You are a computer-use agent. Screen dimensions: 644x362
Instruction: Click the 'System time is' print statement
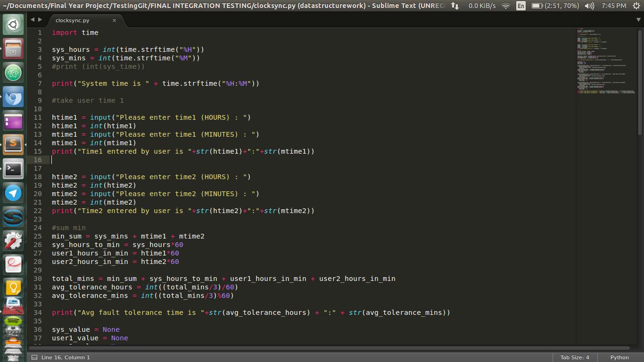click(156, 83)
